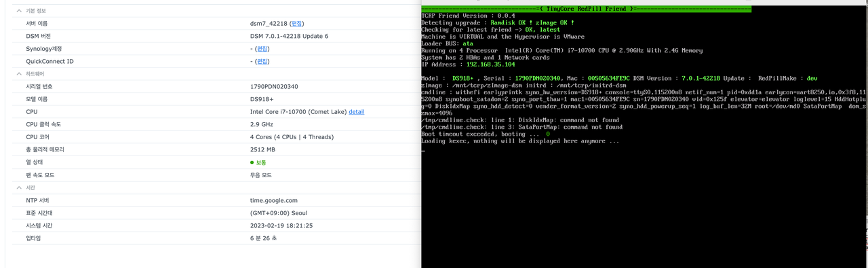This screenshot has height=268, width=868.
Task: Select the Intel Core i7-10700 CPU text
Action: click(298, 111)
